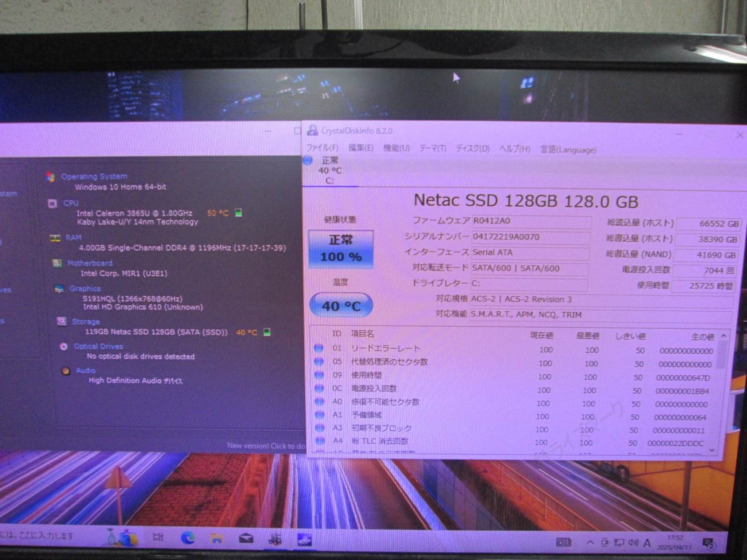Click the Serial ATA interface field
747x560 pixels.
pyautogui.click(x=530, y=252)
